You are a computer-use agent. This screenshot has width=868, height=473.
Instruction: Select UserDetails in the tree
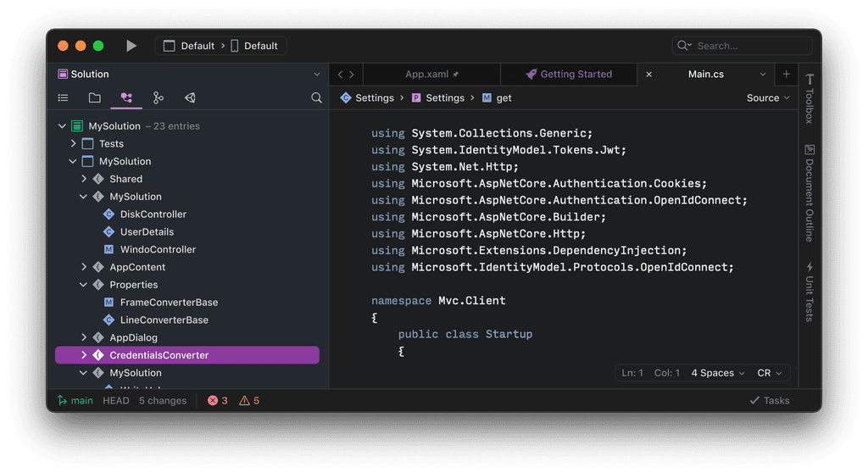click(147, 232)
